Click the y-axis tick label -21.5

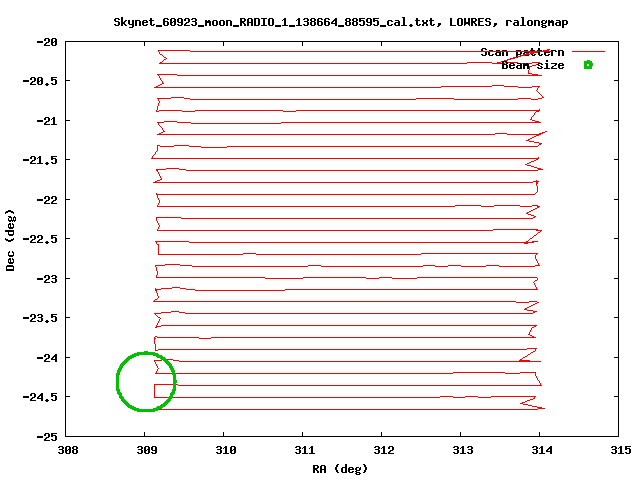(40, 160)
